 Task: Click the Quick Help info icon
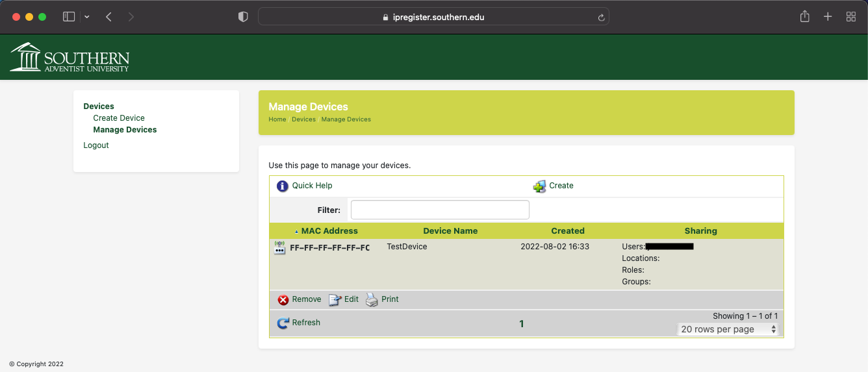[x=282, y=186]
